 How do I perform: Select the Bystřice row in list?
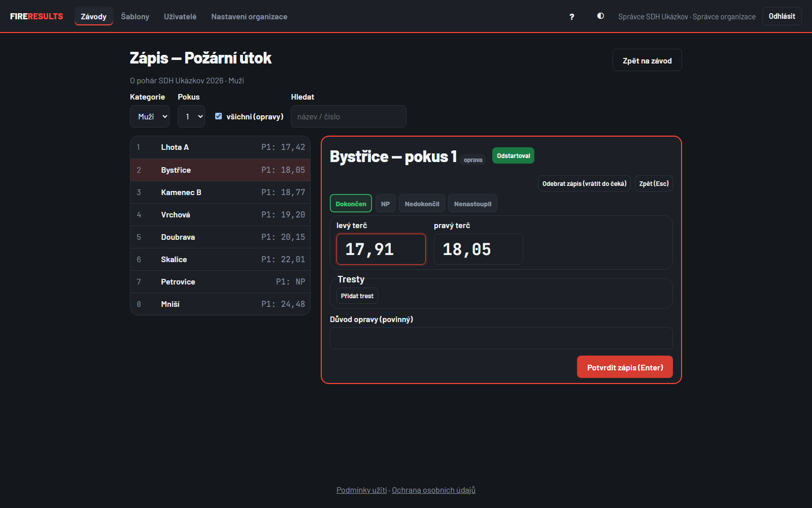click(220, 170)
